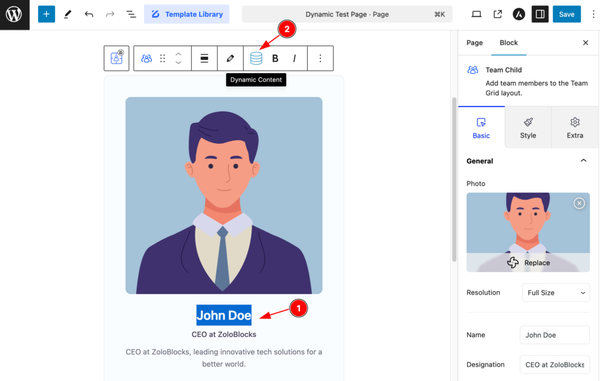600x381 pixels.
Task: Click the blue block inserter plus button
Action: point(46,15)
